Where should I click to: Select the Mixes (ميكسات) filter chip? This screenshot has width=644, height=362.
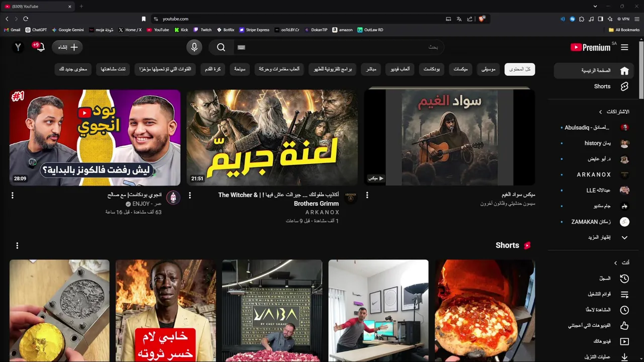[x=460, y=69]
